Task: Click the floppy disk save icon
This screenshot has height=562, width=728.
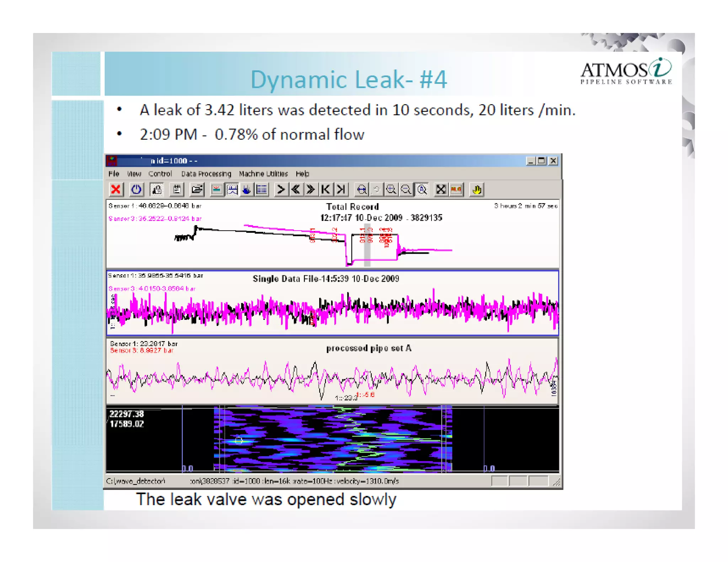Action: [x=177, y=189]
